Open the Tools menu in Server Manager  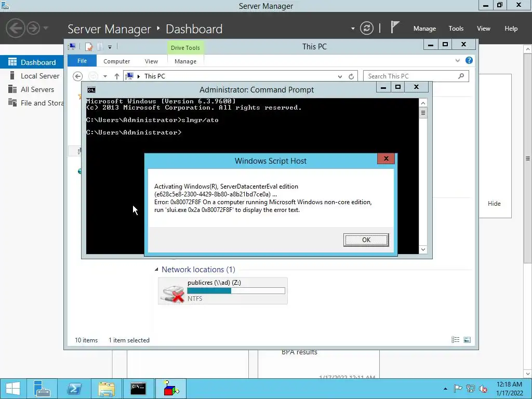456,29
